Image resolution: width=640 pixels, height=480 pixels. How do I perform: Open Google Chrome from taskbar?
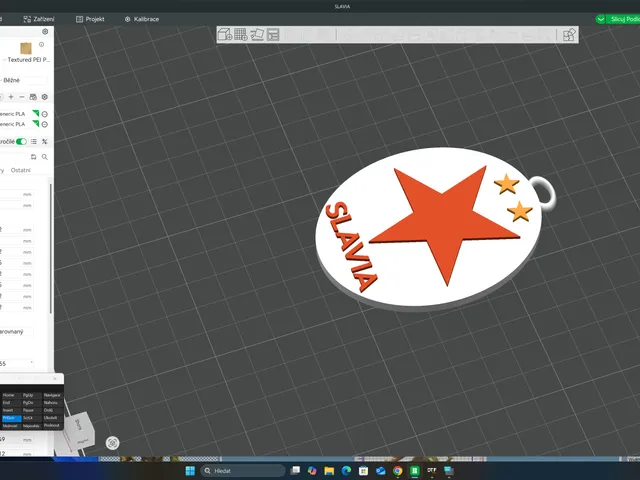point(398,471)
